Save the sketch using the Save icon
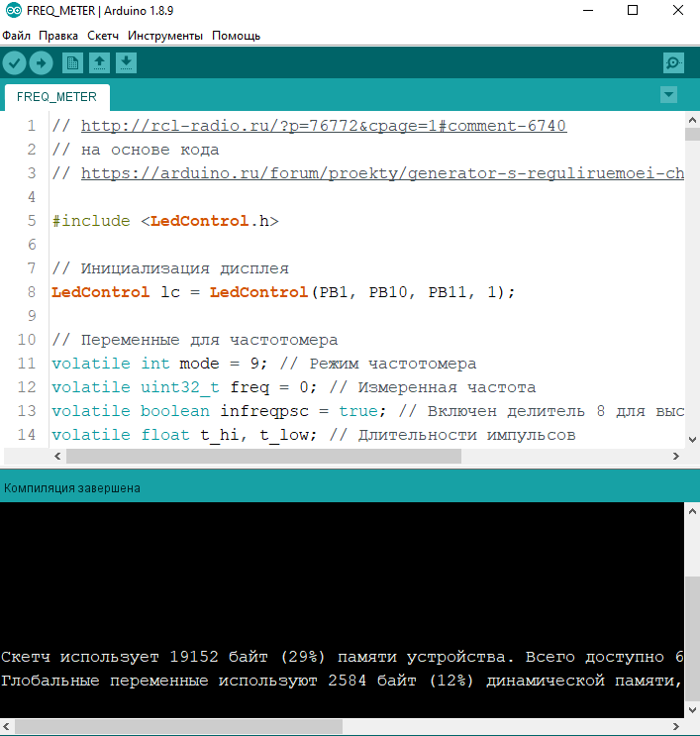The image size is (700, 736). point(126,63)
